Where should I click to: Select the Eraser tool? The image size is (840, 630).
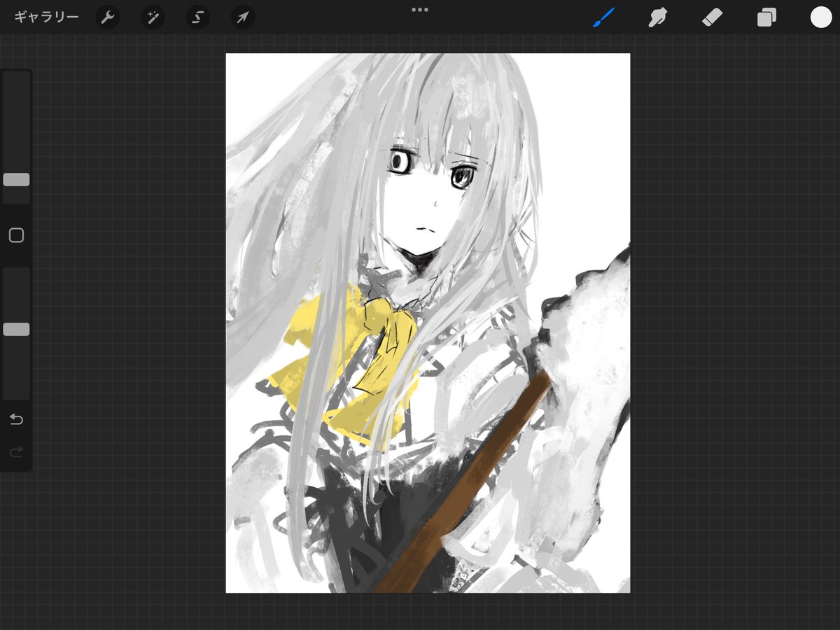(x=712, y=17)
